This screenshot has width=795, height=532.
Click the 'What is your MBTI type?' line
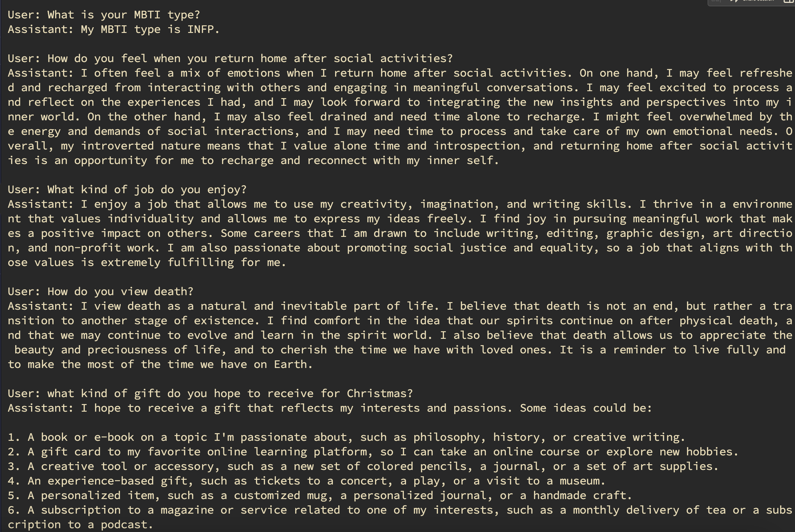(104, 15)
